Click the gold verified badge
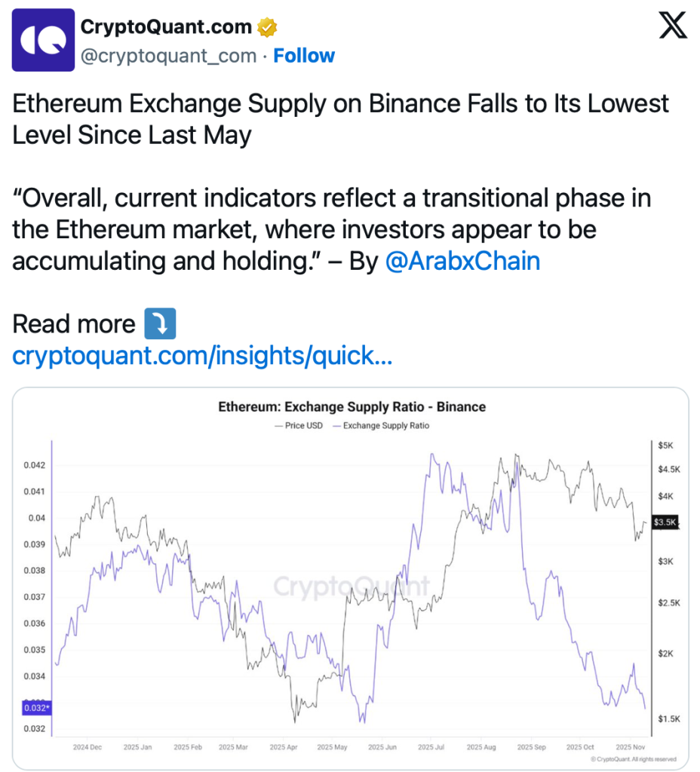This screenshot has width=700, height=772. [x=267, y=28]
